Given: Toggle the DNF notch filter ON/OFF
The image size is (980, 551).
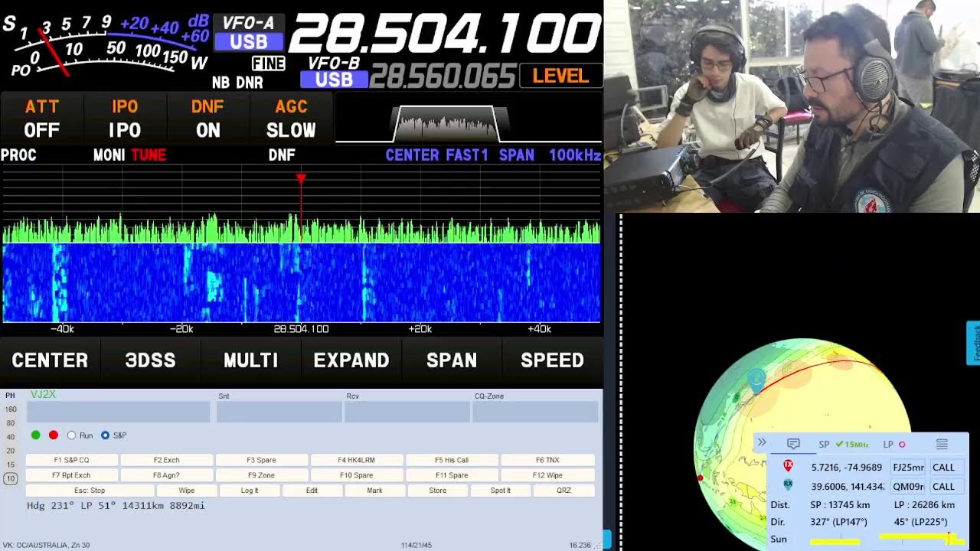Looking at the screenshot, I should [x=207, y=119].
